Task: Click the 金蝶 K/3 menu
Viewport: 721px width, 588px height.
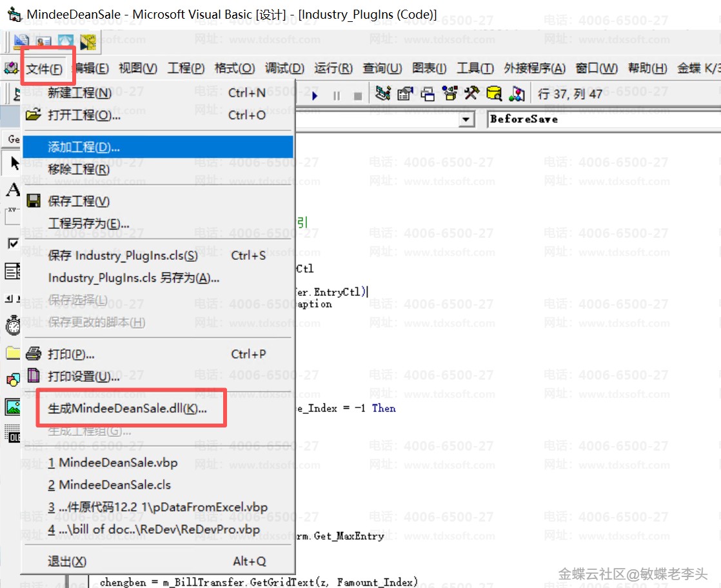Action: pos(699,69)
